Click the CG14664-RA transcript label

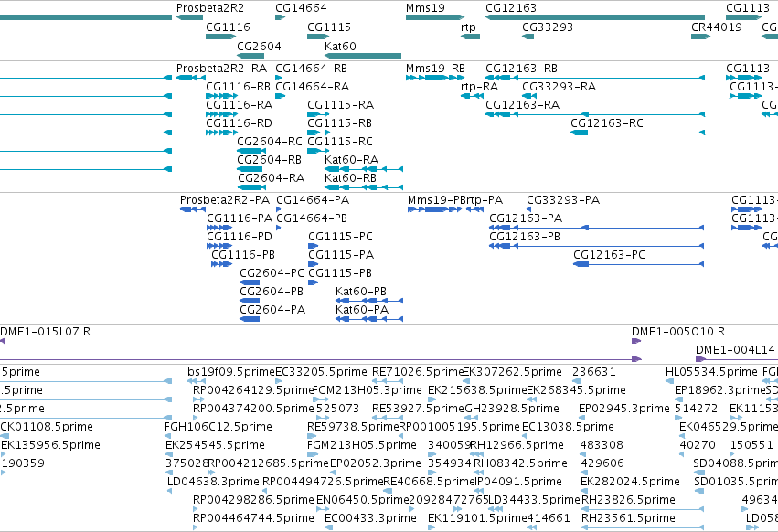pos(312,86)
